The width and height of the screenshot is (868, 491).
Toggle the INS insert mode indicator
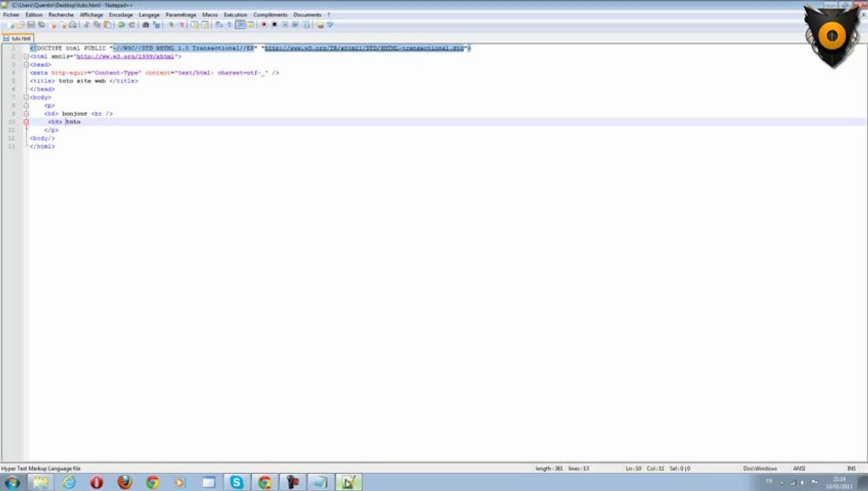pyautogui.click(x=851, y=468)
